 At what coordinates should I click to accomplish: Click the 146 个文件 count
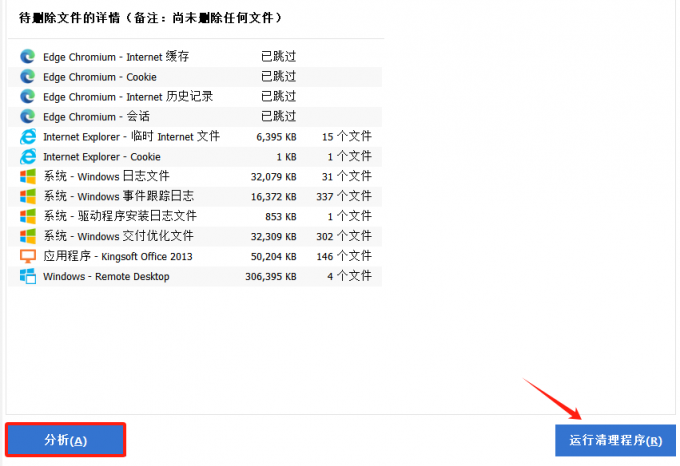(x=344, y=256)
